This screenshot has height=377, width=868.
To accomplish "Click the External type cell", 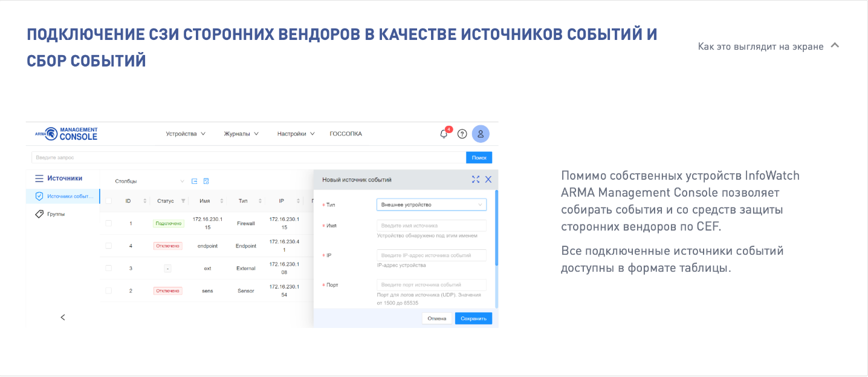I will point(246,268).
